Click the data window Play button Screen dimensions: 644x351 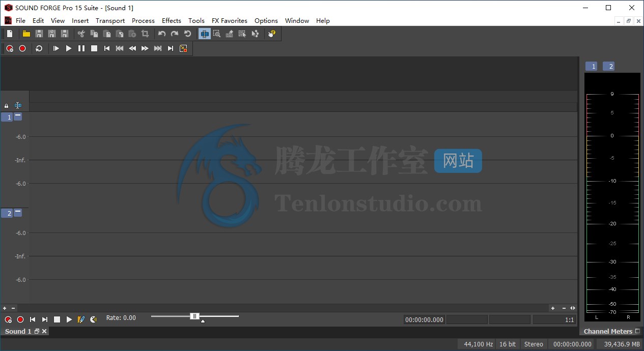click(x=69, y=319)
